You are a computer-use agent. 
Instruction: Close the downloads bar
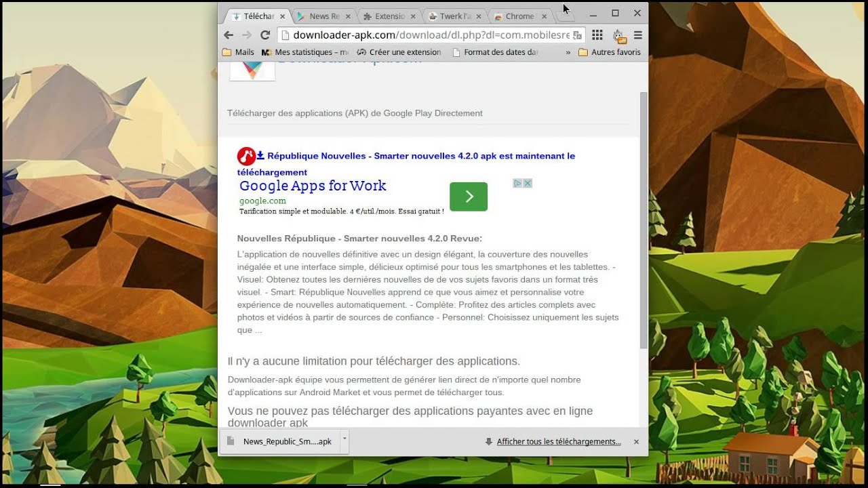pyautogui.click(x=636, y=442)
